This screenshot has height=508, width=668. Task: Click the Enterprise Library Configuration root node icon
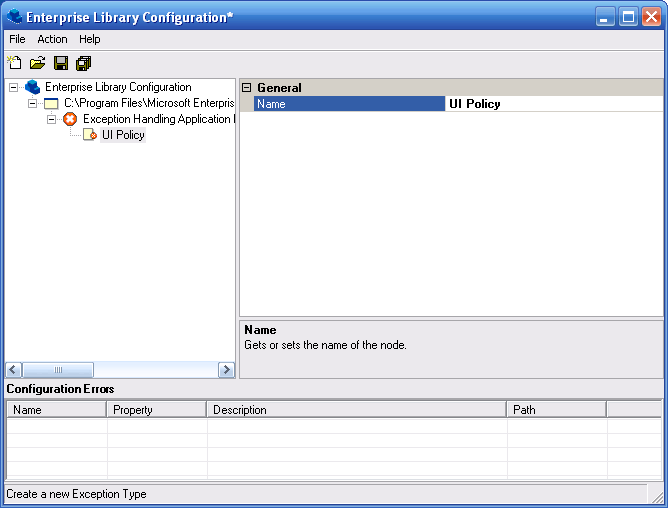32,87
